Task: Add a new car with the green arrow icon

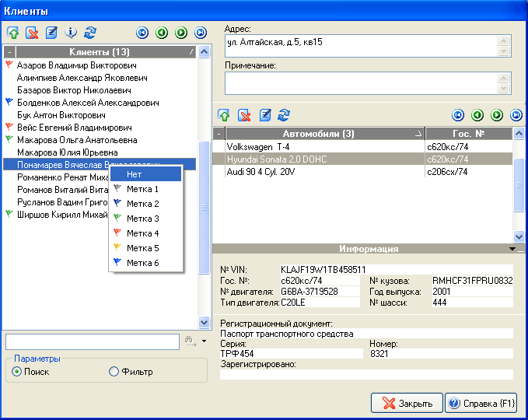Action: [224, 115]
